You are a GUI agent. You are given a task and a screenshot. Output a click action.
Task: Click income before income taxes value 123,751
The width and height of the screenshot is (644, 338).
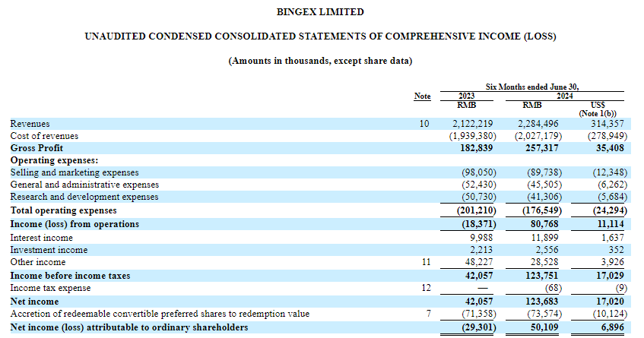542,276
